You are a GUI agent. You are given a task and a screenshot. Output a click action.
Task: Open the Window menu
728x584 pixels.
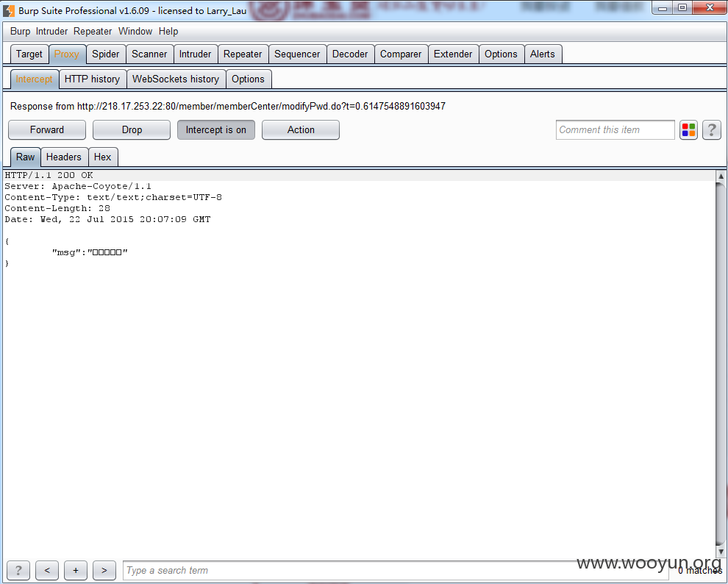click(135, 31)
